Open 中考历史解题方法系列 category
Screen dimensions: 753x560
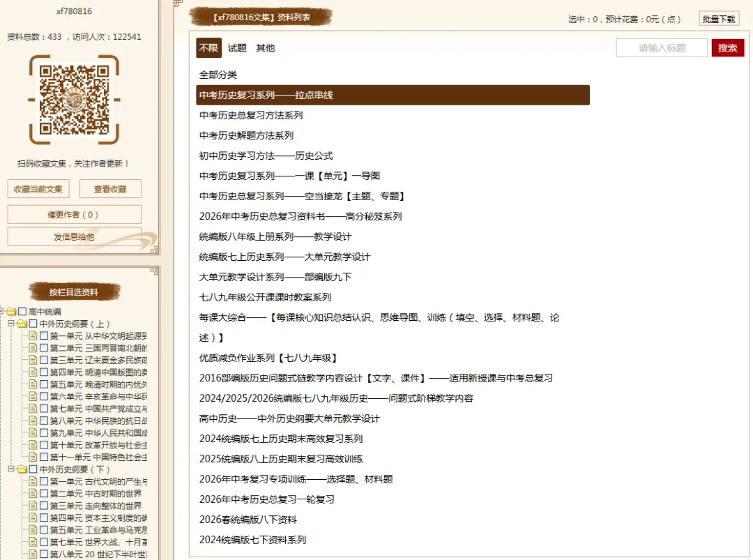(x=246, y=135)
